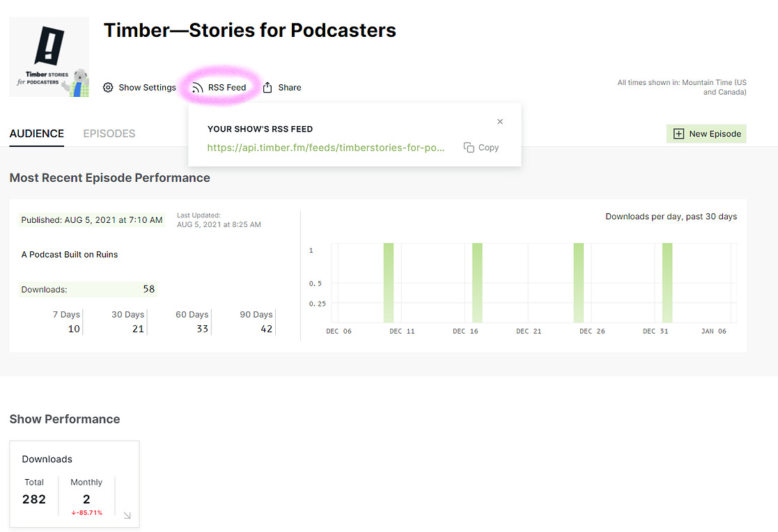Click the Show Settings gear icon
This screenshot has height=532, width=778.
point(108,88)
